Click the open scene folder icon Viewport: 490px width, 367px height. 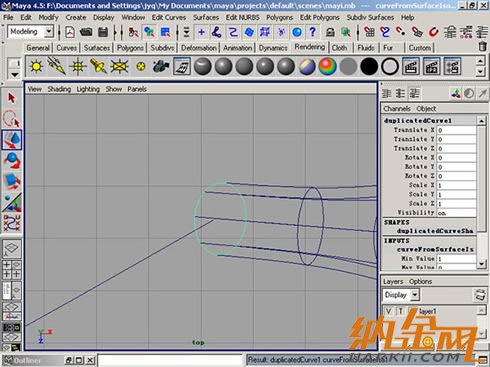click(86, 32)
